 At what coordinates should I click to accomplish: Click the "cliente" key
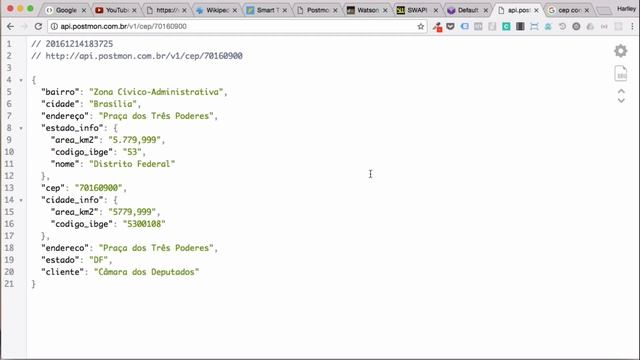point(62,272)
